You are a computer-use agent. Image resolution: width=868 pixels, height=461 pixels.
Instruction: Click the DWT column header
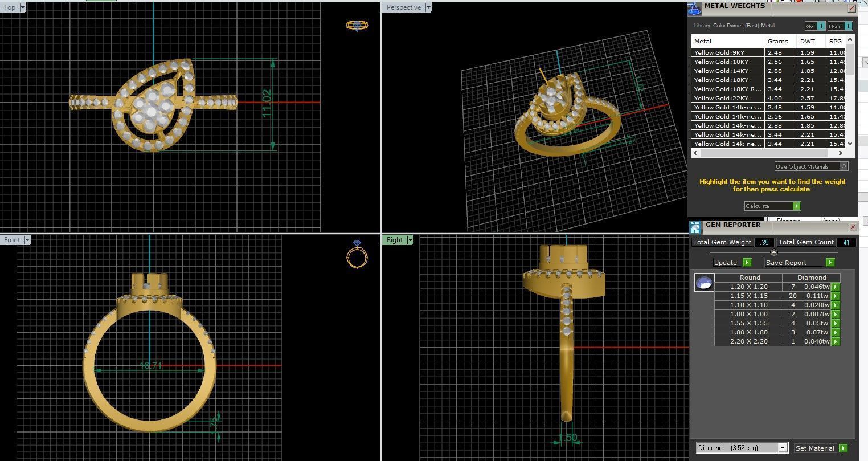(x=811, y=41)
